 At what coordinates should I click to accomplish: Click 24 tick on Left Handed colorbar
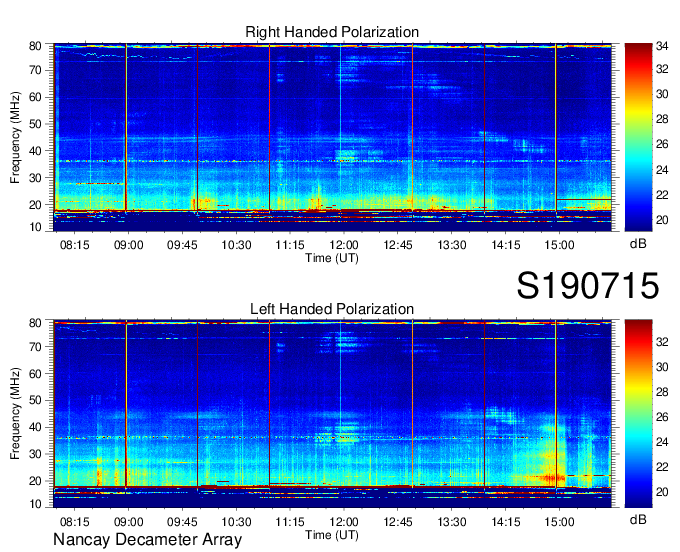pyautogui.click(x=662, y=442)
